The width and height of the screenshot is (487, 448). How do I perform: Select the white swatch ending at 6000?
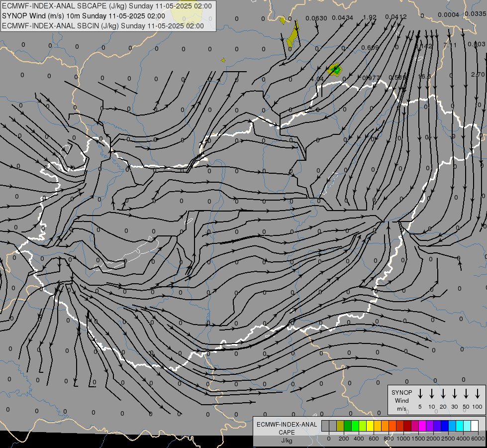[474, 426]
